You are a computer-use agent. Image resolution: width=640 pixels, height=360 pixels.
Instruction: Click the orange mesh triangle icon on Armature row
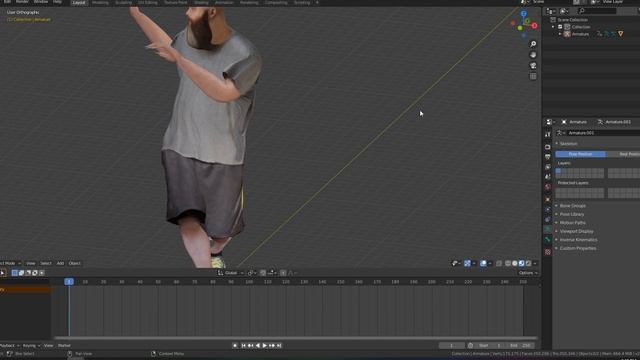(x=620, y=34)
